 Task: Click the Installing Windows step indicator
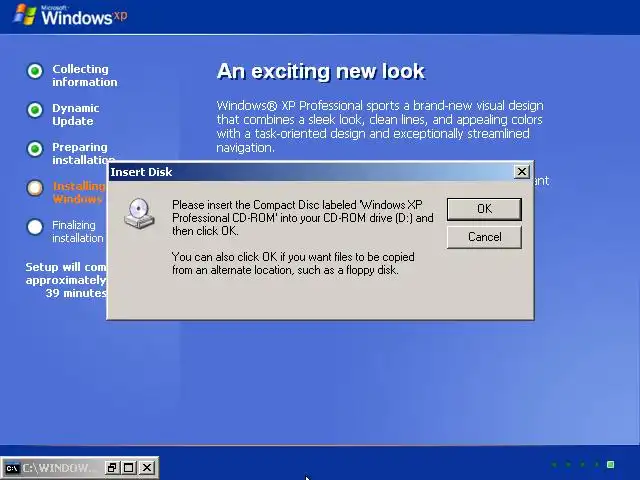point(35,188)
